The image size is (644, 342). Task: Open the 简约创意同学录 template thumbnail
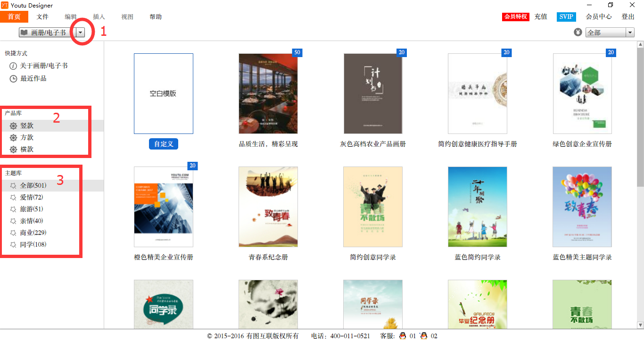pos(373,207)
